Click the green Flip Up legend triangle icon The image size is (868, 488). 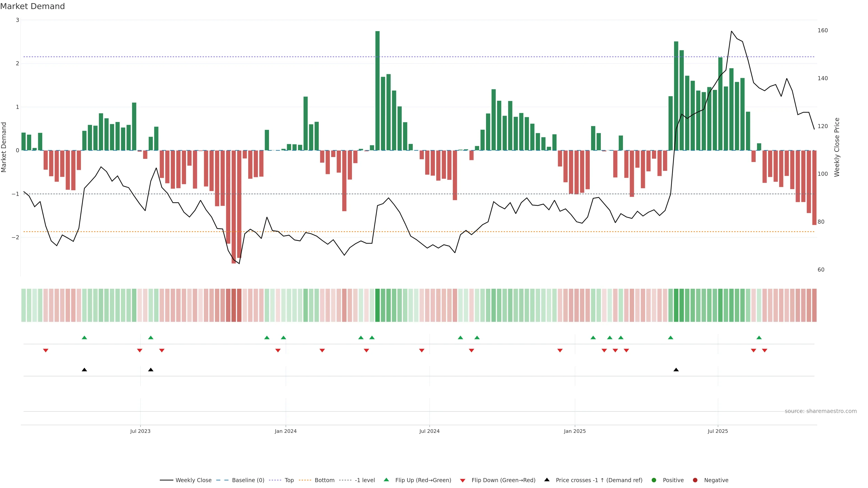click(x=386, y=480)
